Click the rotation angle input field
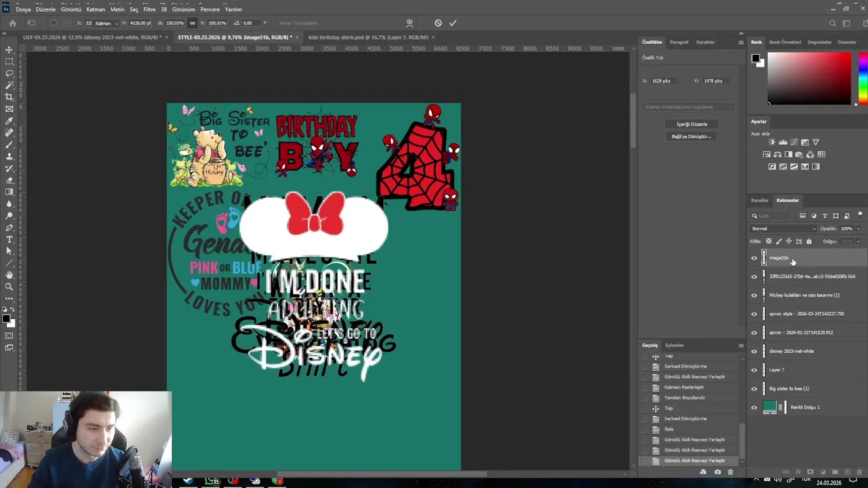The image size is (868, 488). [x=251, y=23]
